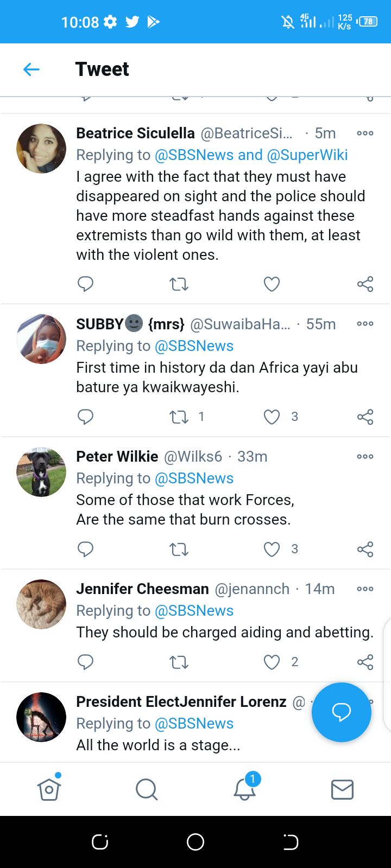This screenshot has height=868, width=391.
Task: Open Peter Wilkie's profile picture
Action: click(41, 472)
